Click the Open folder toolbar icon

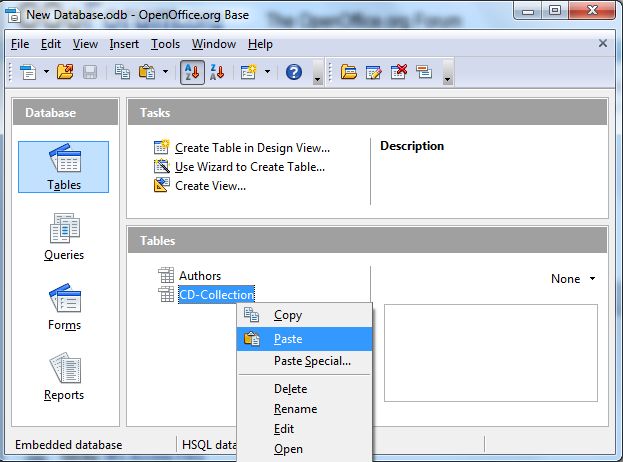[x=66, y=72]
